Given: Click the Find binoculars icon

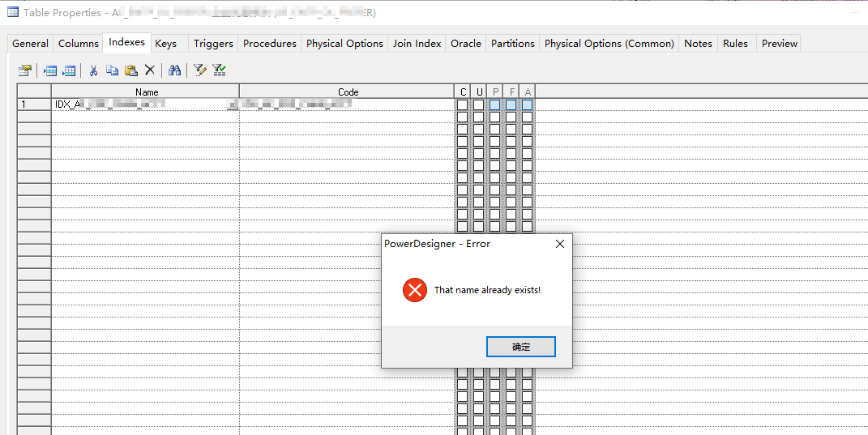Looking at the screenshot, I should pos(174,70).
